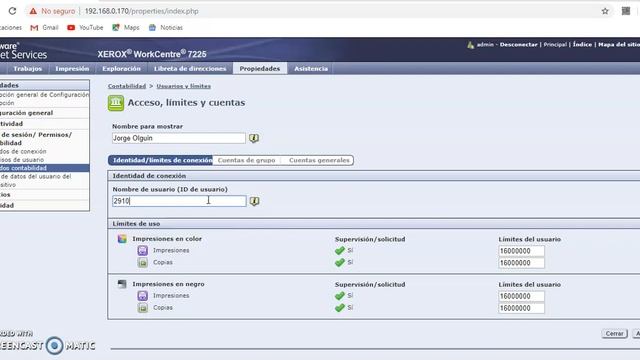Click the Impresiones en color icon

coord(122,239)
